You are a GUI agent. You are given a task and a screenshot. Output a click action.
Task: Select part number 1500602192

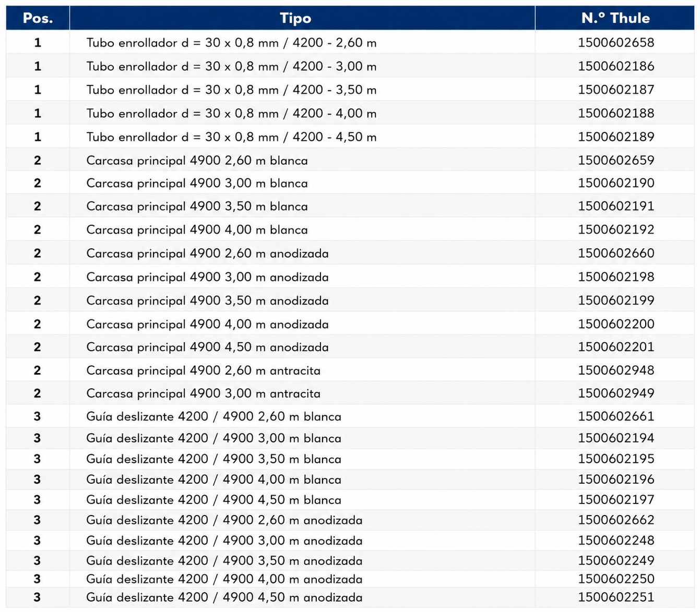616,230
